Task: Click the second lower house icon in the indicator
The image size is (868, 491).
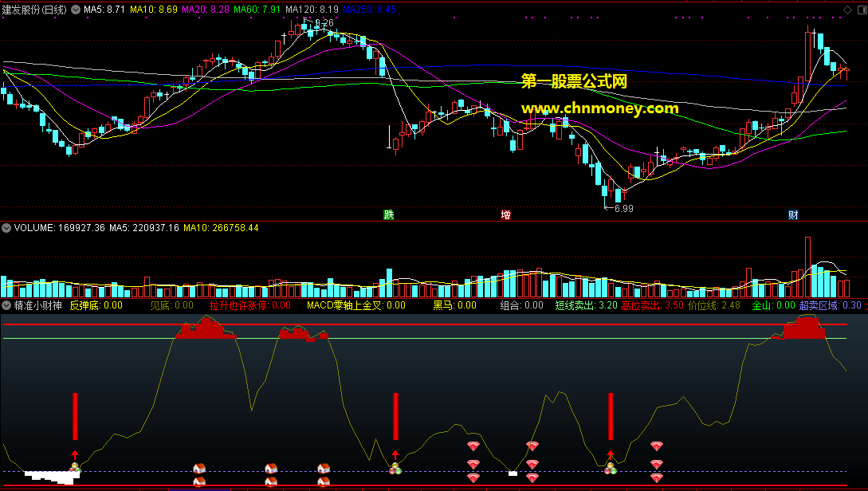Action: 271,481
